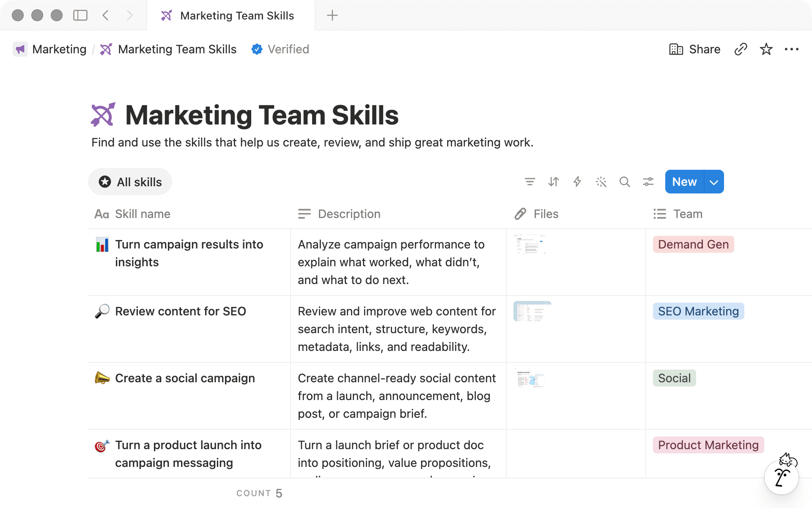Navigate to Marketing breadcrumb

point(50,49)
